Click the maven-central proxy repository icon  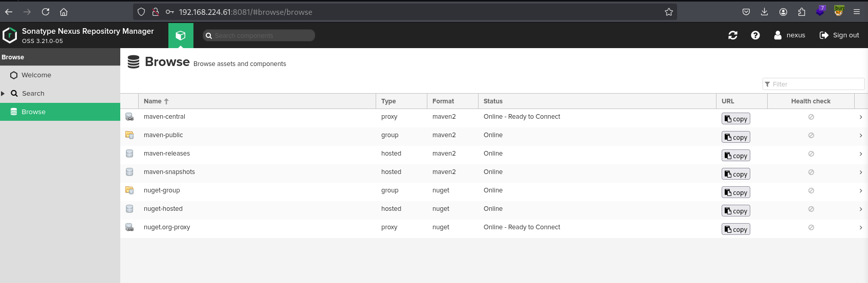point(129,117)
